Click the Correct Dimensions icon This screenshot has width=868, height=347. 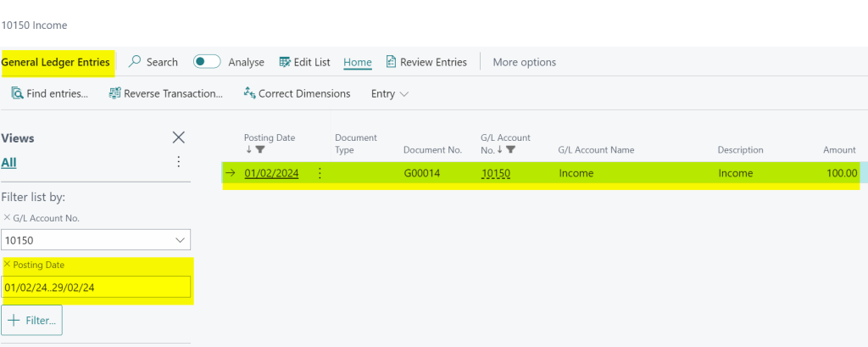pyautogui.click(x=249, y=93)
